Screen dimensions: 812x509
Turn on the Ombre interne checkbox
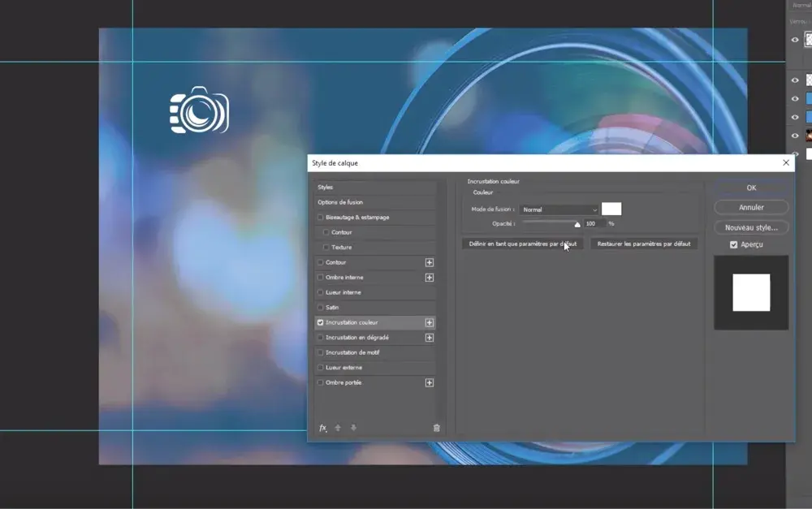pyautogui.click(x=320, y=278)
